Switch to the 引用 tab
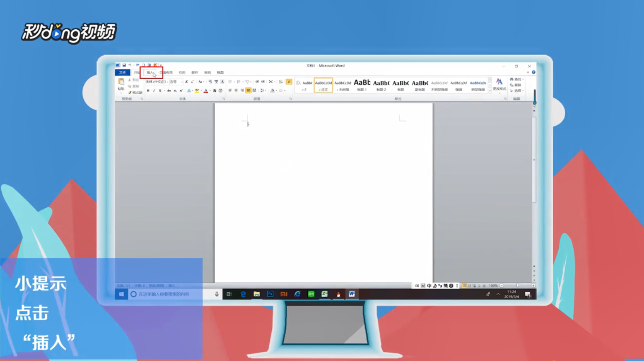This screenshot has width=644, height=361. [182, 72]
